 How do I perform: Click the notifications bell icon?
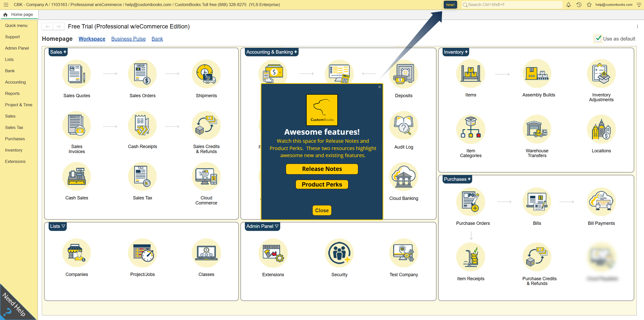point(568,5)
